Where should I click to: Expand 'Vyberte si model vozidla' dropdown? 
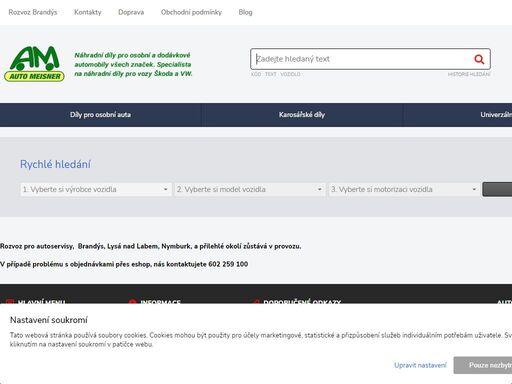[250, 189]
